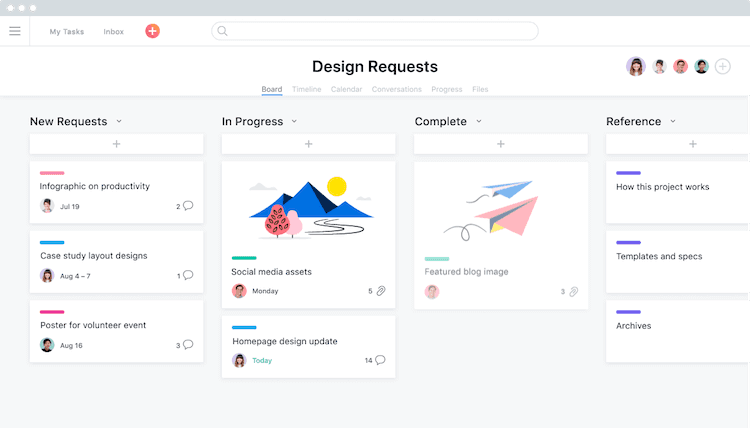This screenshot has width=750, height=428.
Task: Click assignee avatar on Case study layout designs
Action: point(47,275)
